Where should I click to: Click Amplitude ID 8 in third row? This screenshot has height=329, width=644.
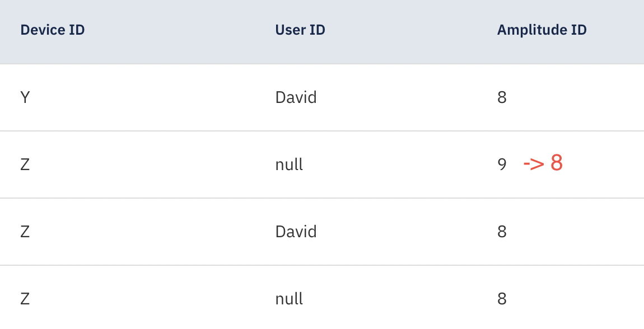click(502, 232)
